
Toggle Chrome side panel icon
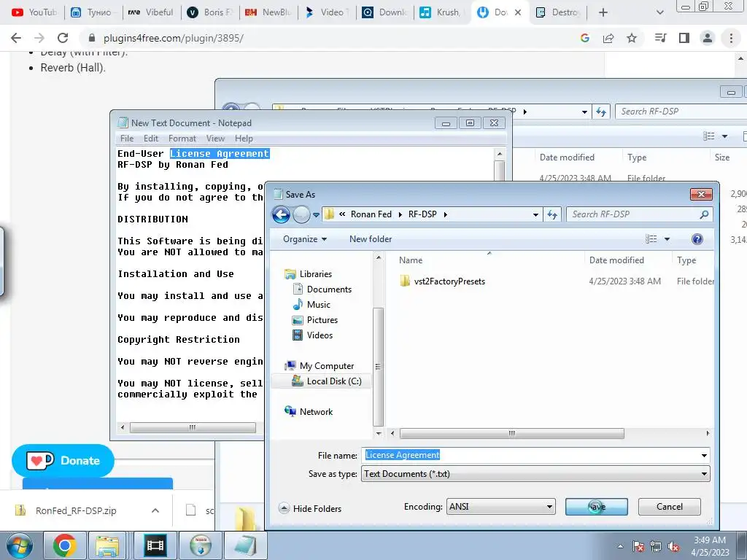[684, 38]
